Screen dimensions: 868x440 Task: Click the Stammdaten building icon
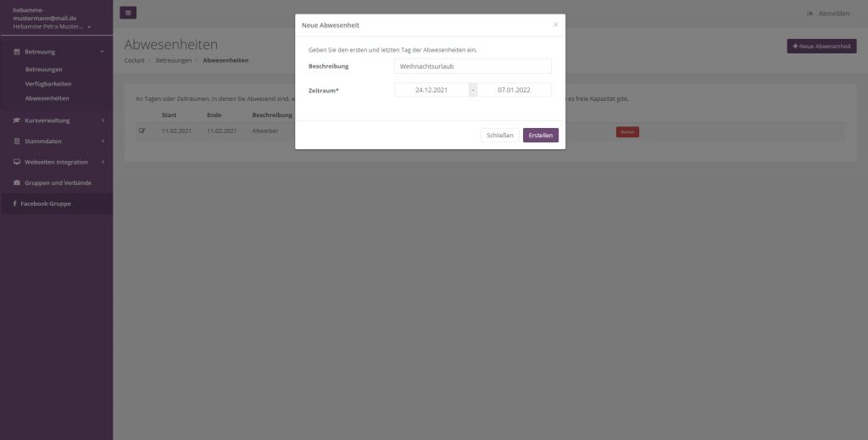click(17, 142)
